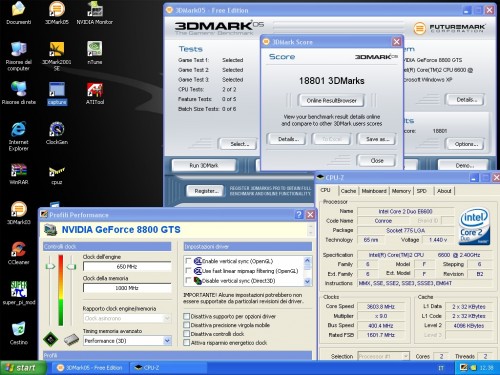Click the Select tests button in 3DMark05
This screenshot has width=500, height=375.
pos(239,144)
